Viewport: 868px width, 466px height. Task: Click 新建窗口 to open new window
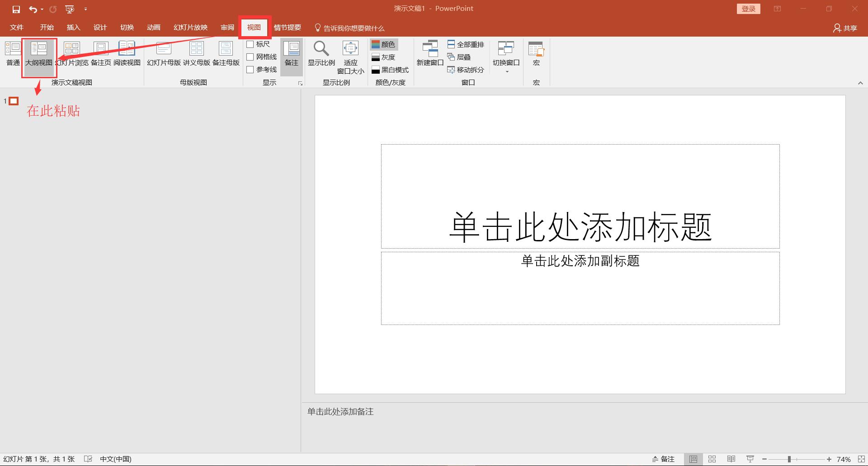point(429,54)
